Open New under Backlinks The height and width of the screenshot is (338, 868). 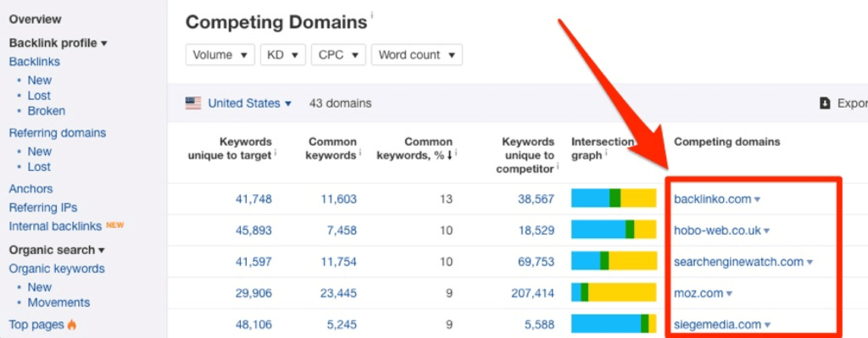pos(39,80)
